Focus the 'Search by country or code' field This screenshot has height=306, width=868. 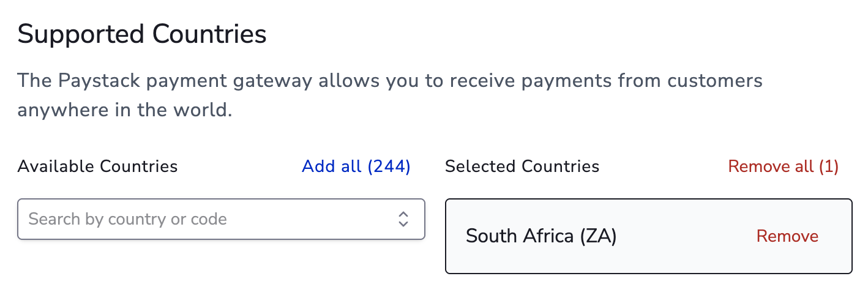pyautogui.click(x=184, y=219)
